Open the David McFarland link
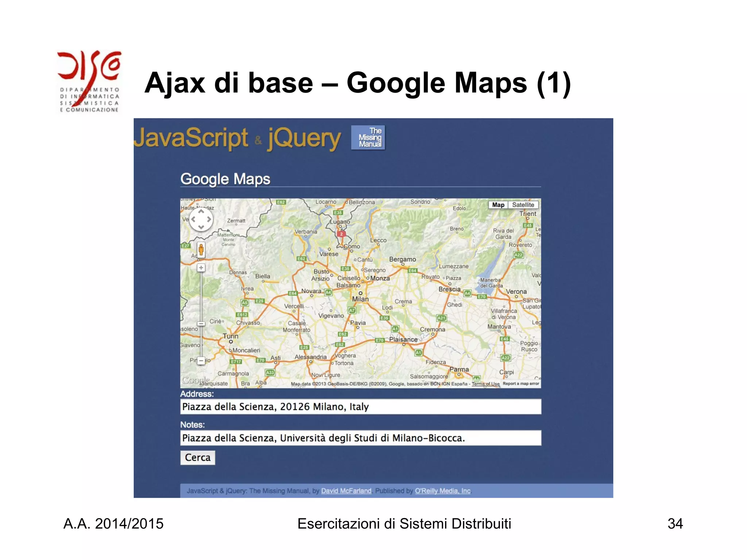The width and height of the screenshot is (747, 560). click(346, 491)
